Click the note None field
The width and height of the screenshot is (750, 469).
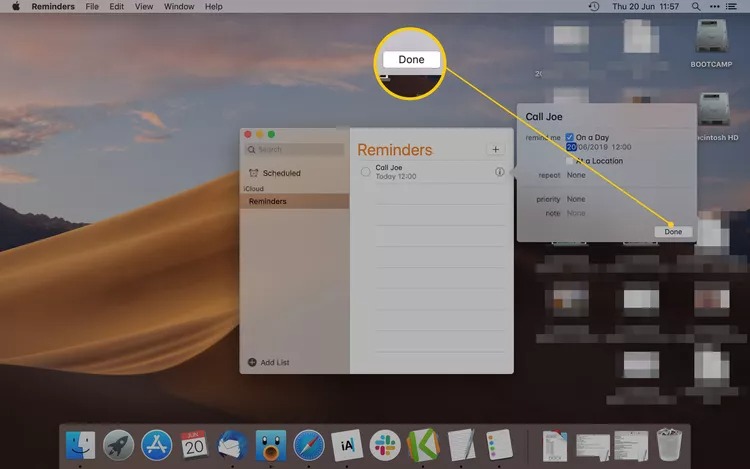click(x=576, y=213)
